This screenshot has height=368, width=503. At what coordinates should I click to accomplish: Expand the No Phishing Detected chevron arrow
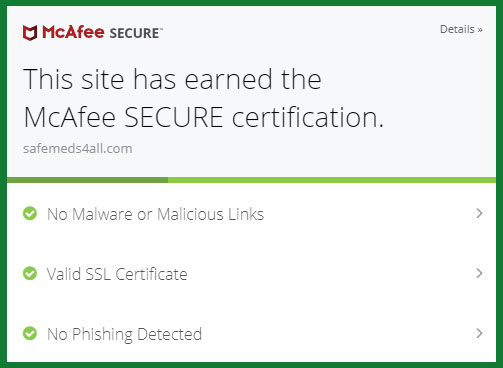479,333
